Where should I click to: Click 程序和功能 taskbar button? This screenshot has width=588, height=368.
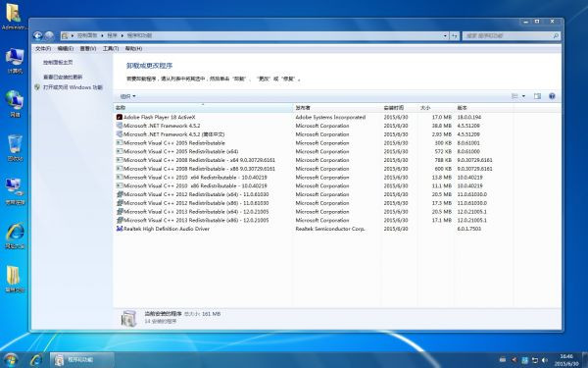pos(81,360)
